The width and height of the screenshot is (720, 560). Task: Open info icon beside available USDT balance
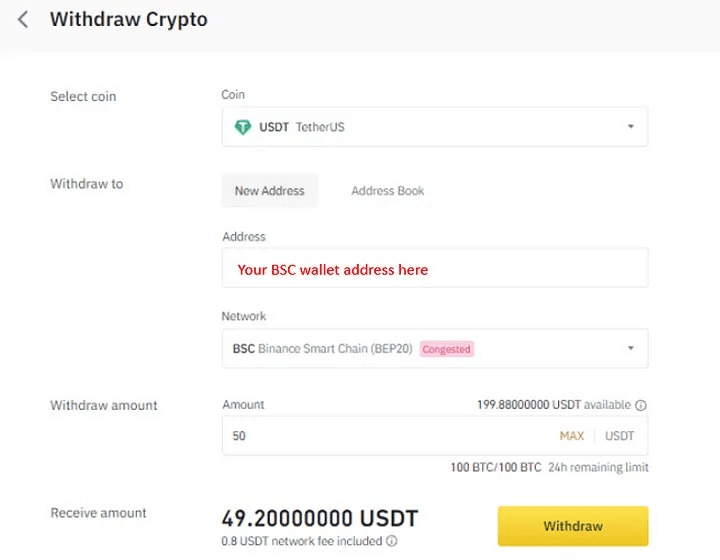641,405
